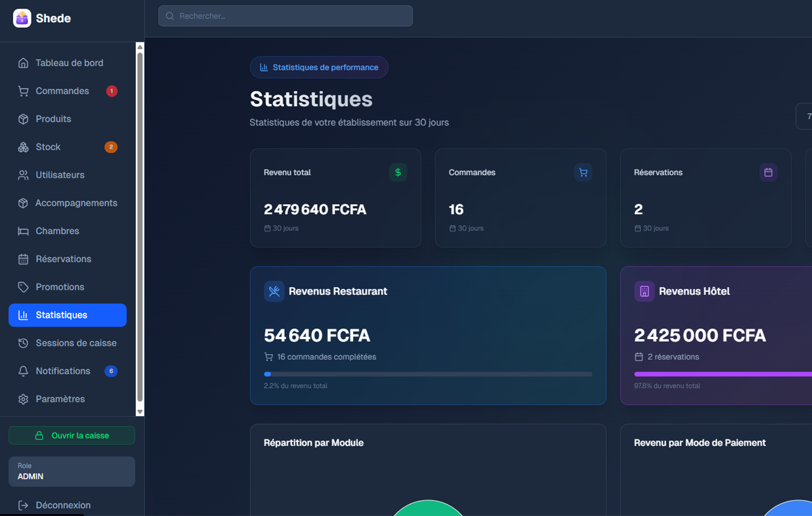Click the Sessions de caisse history icon
Screen dimensions: 812x516
23,343
